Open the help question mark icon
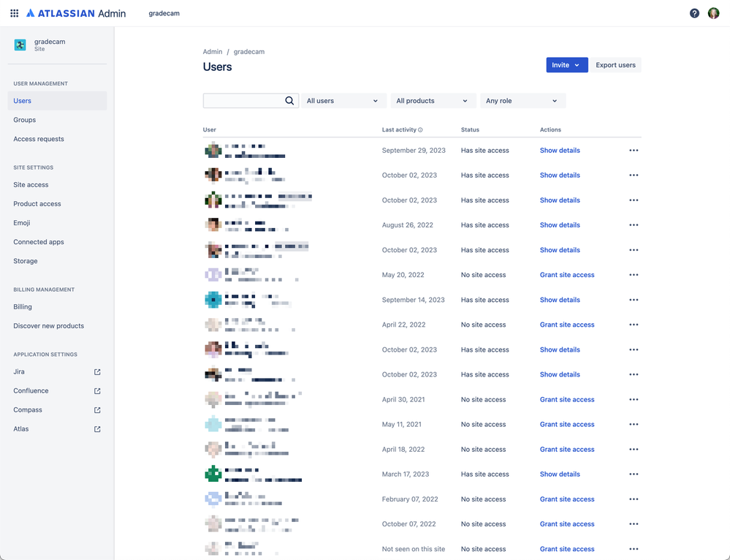This screenshot has height=560, width=730. pos(694,13)
